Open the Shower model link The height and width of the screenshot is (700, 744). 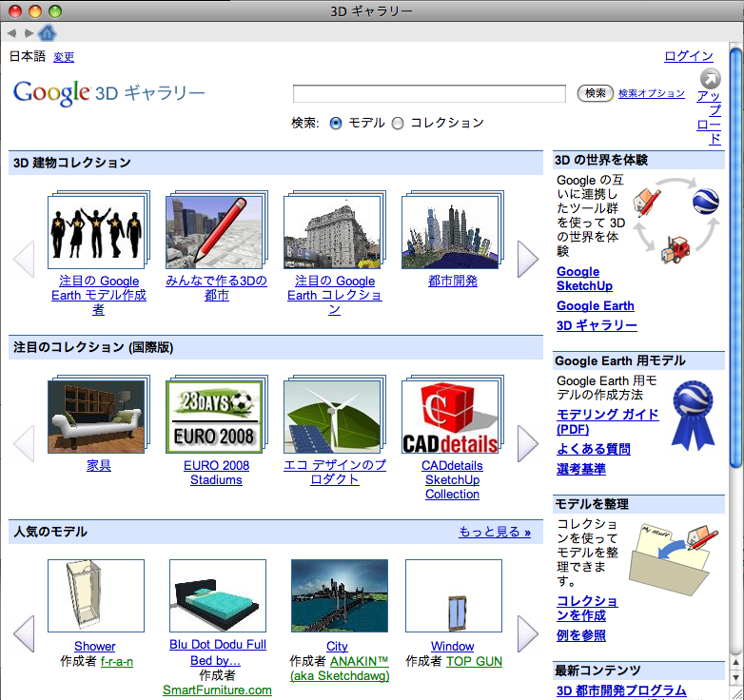click(95, 646)
